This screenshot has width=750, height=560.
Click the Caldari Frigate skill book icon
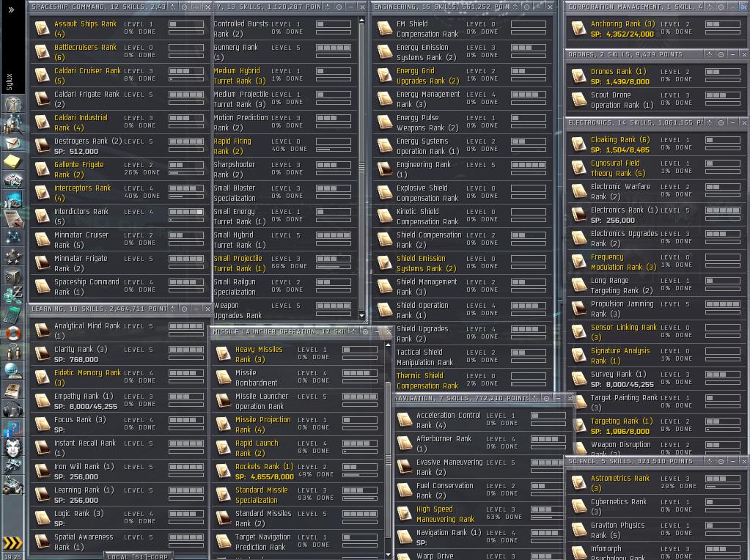42,98
